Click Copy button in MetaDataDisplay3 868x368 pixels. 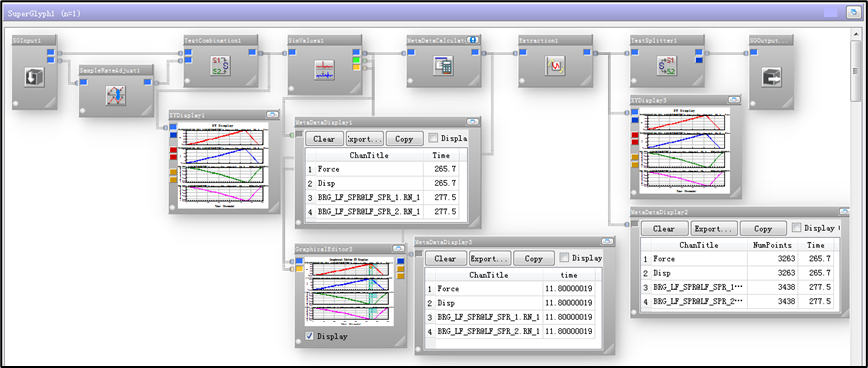tap(534, 258)
